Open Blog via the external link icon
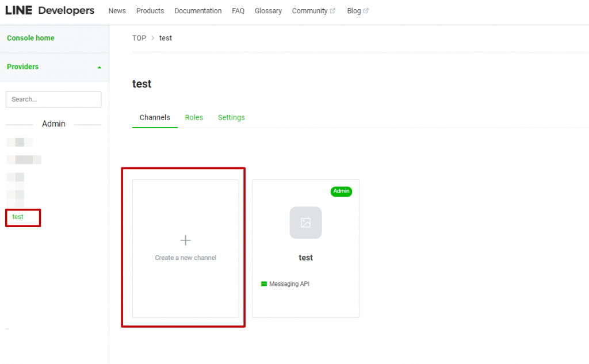589x364 pixels. tap(366, 10)
